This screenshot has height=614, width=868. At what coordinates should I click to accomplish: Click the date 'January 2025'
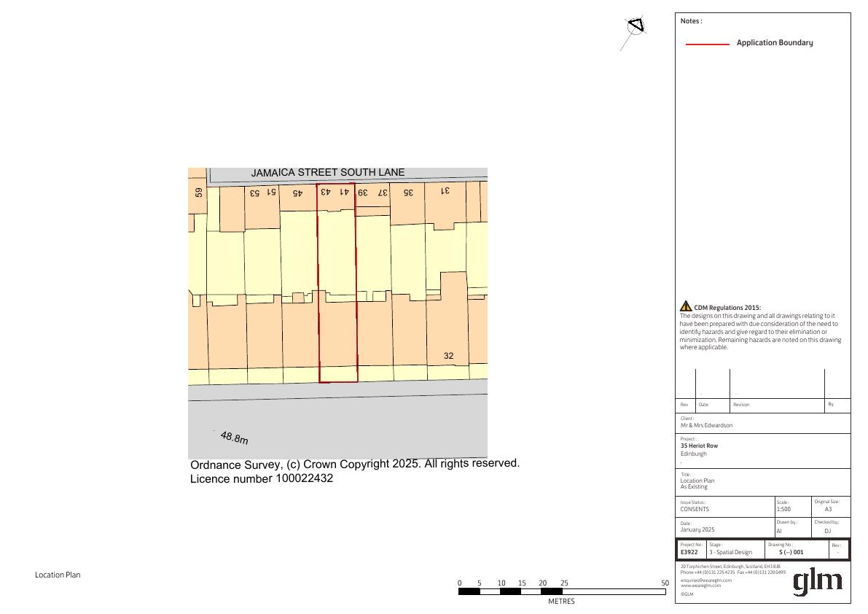[x=697, y=529]
